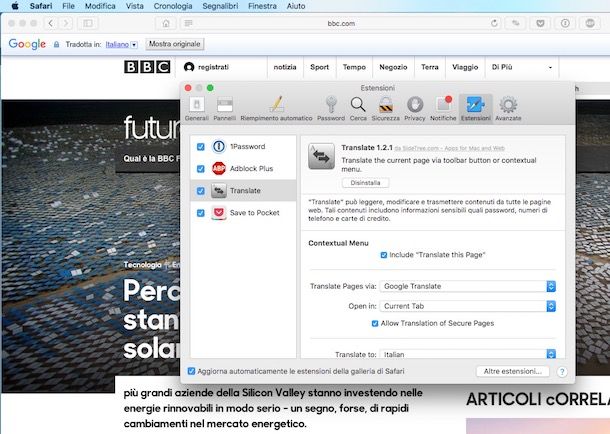Open the BBC Sport link

coord(319,67)
